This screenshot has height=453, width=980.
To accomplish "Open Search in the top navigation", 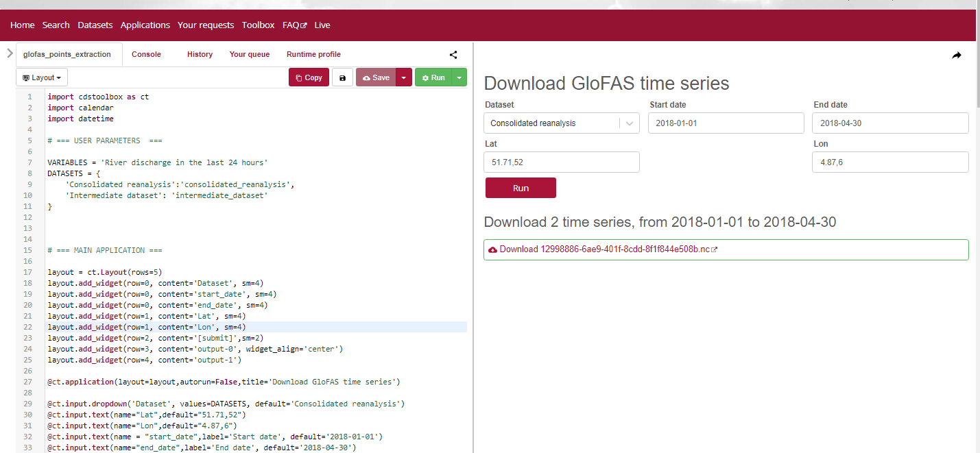I will (x=56, y=25).
